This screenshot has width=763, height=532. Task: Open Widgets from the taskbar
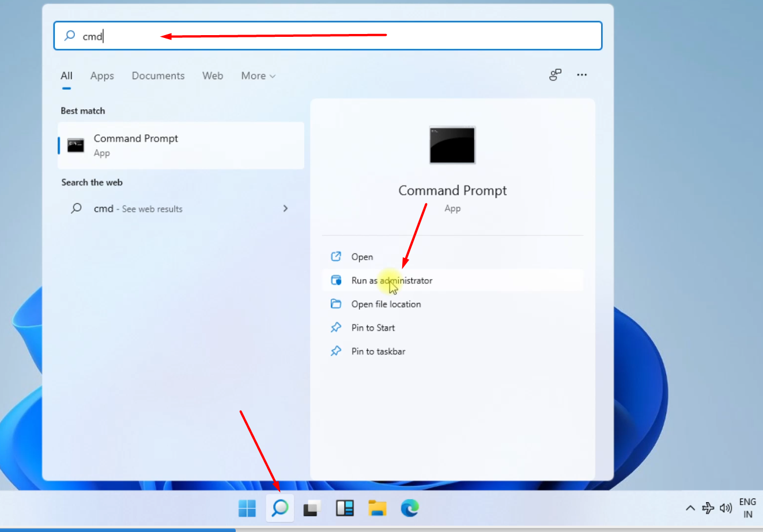tap(345, 508)
